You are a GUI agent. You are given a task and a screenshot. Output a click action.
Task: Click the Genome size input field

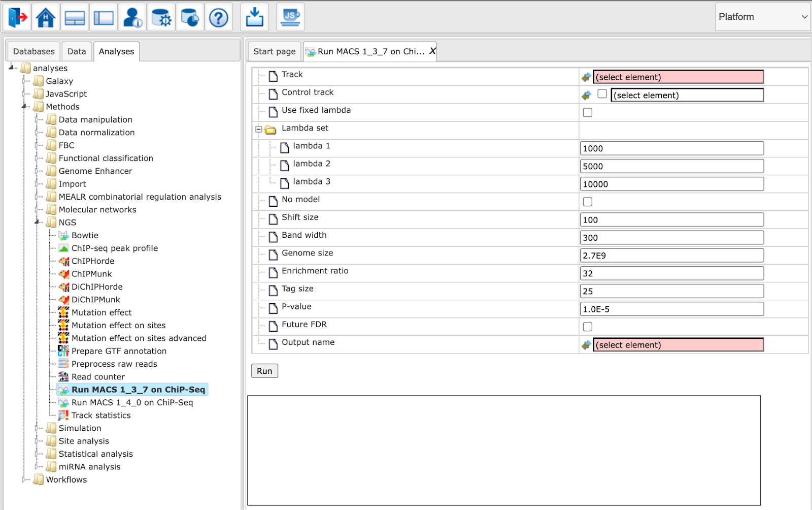672,256
